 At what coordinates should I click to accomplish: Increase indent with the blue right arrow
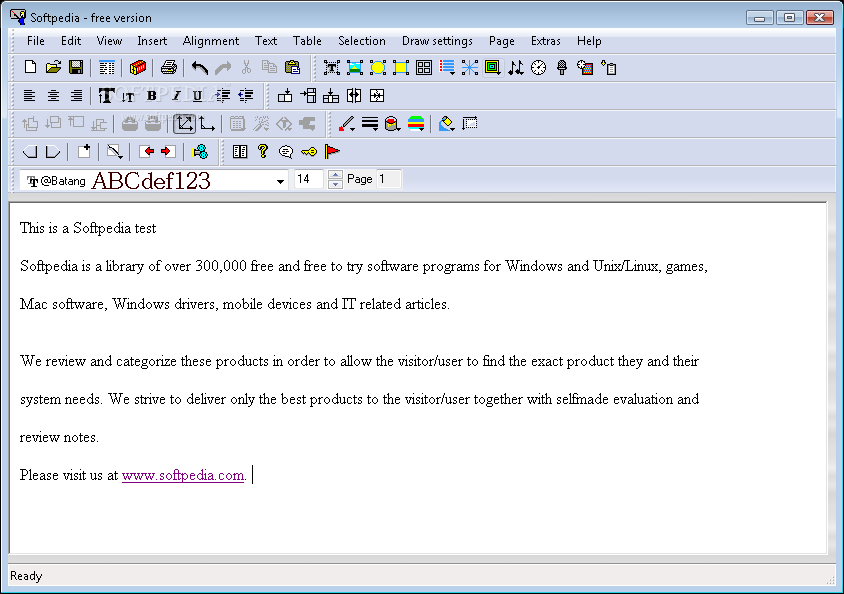(x=222, y=96)
